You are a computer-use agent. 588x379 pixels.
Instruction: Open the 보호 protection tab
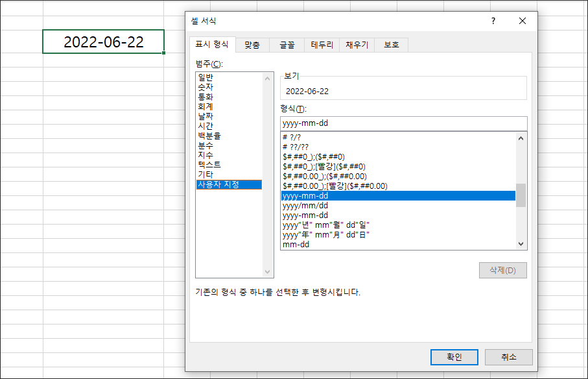(390, 45)
